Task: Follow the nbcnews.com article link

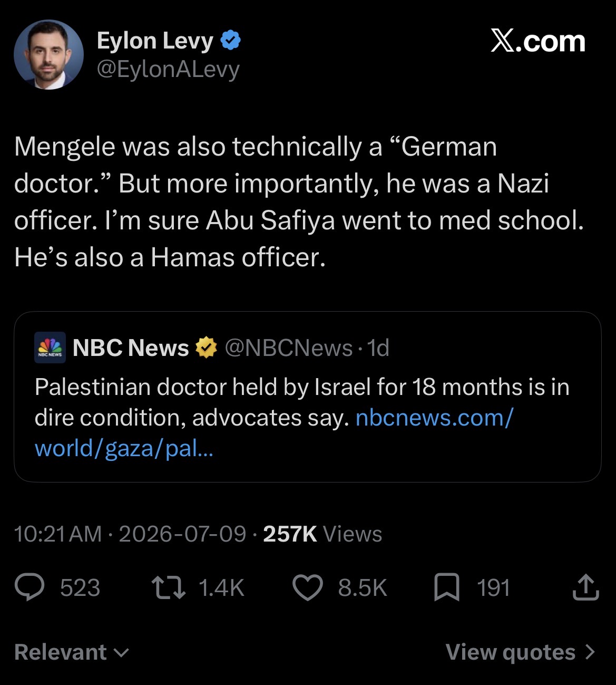Action: pos(274,433)
